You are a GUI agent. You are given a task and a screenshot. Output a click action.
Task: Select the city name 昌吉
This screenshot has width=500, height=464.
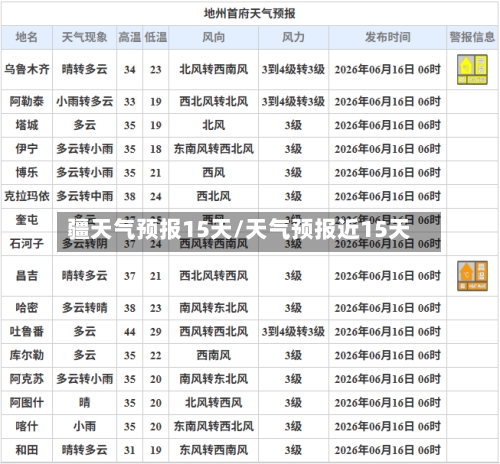coord(27,276)
